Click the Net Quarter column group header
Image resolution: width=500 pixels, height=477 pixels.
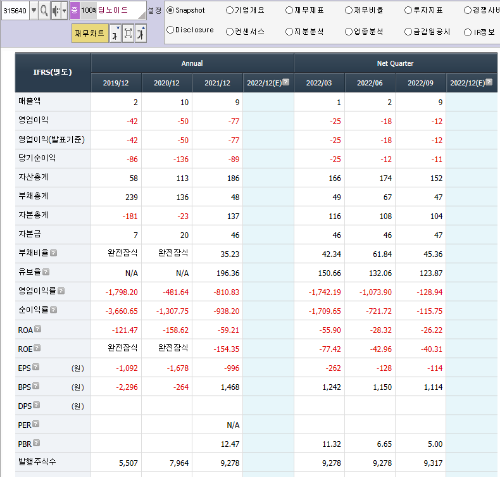pos(396,63)
